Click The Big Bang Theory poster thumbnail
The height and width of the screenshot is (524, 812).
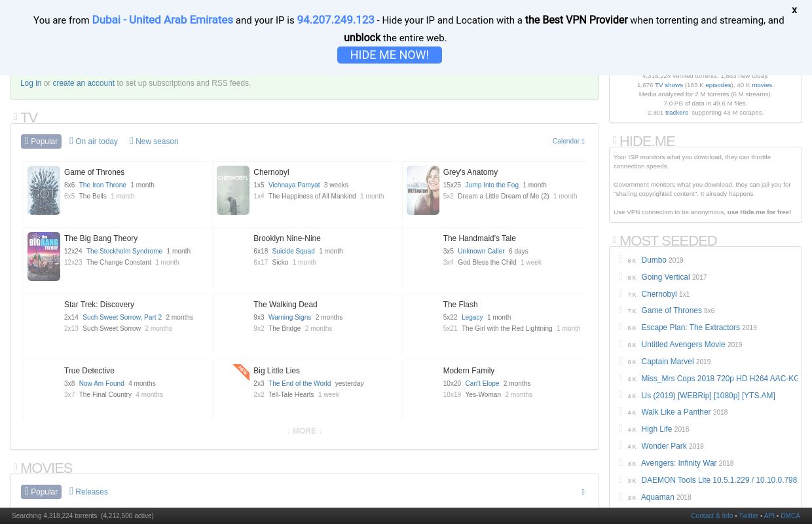(44, 257)
